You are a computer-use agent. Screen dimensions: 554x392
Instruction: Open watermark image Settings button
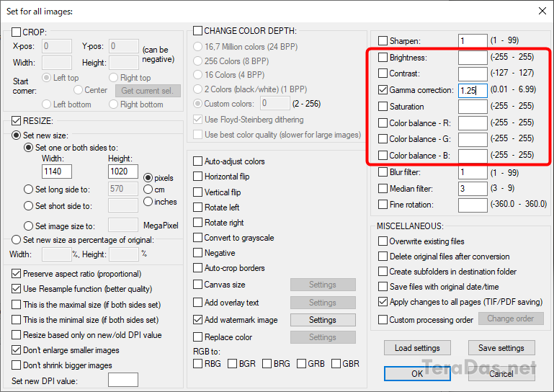click(323, 320)
